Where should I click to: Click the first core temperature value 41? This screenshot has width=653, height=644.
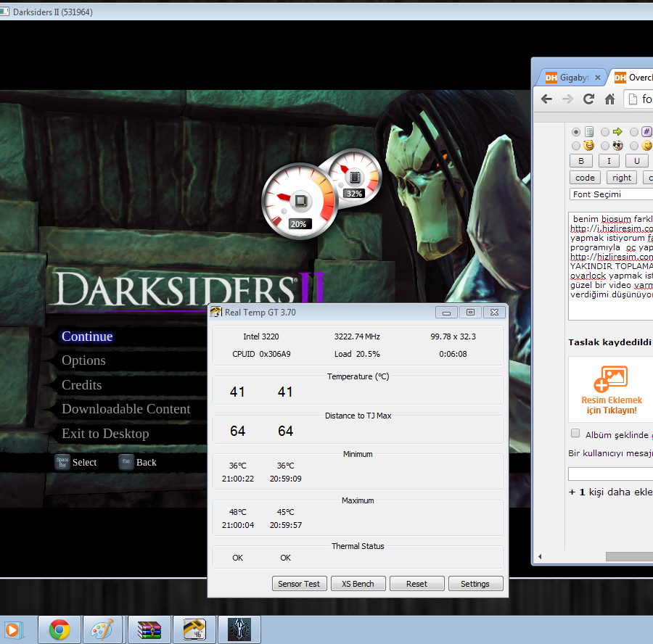tap(237, 392)
